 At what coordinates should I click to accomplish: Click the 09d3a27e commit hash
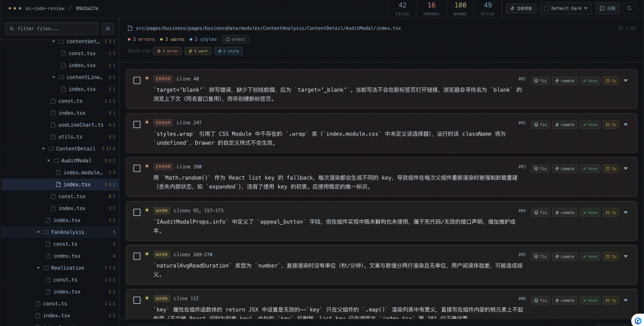pos(87,8)
